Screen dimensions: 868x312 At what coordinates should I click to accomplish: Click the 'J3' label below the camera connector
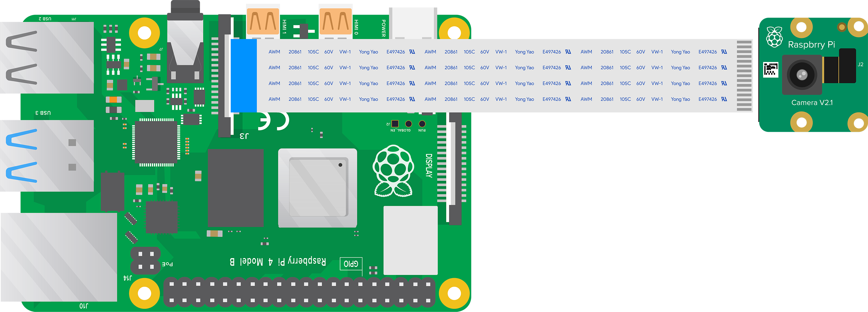244,136
